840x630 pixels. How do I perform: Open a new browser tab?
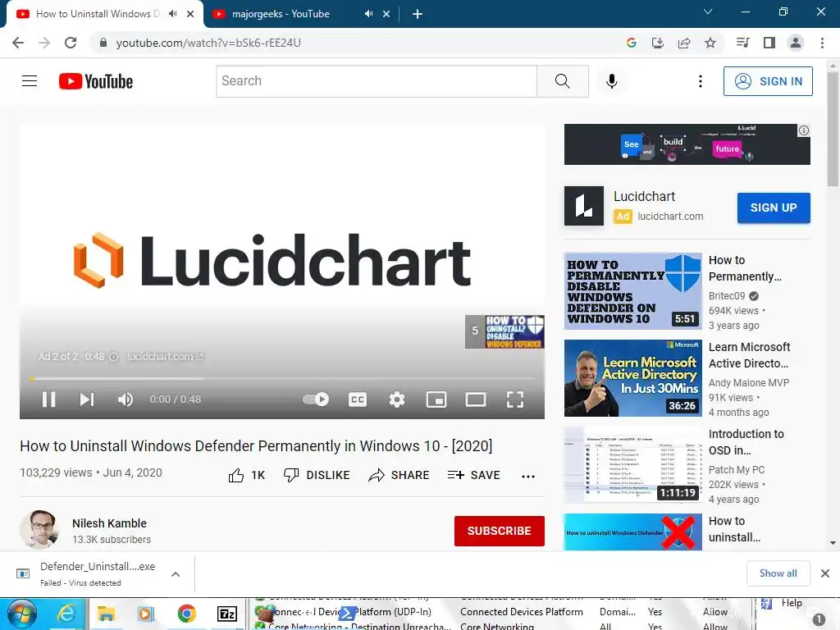418,14
